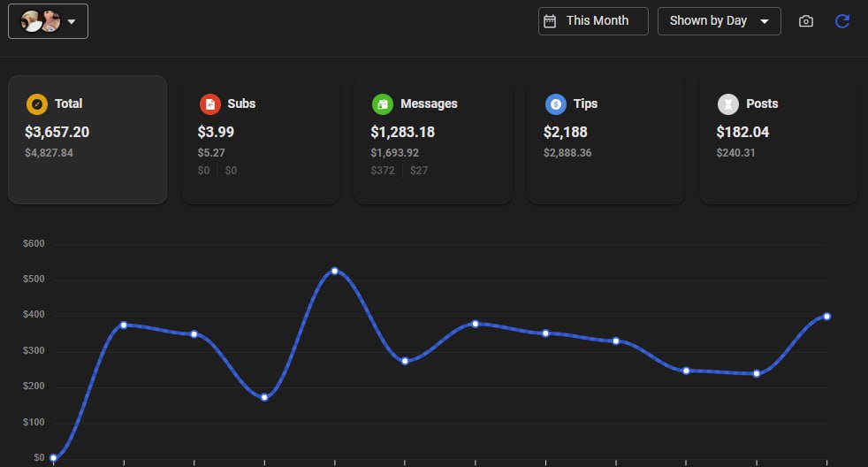Click the last data point on chart
The height and width of the screenshot is (467, 868).
(x=826, y=316)
